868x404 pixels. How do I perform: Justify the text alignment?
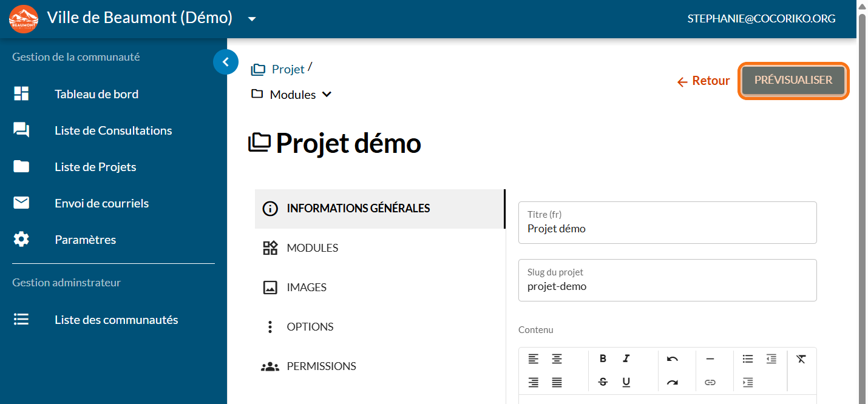tap(557, 382)
